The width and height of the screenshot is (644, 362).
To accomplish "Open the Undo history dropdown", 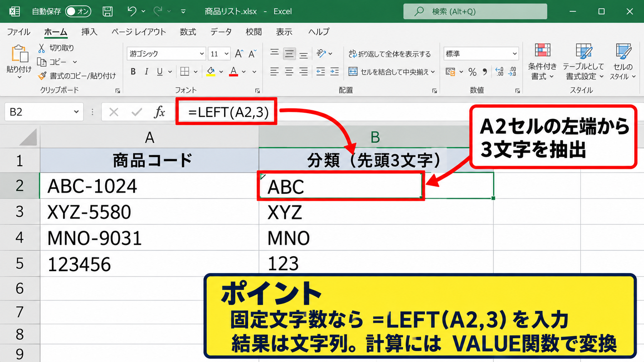I will (x=143, y=12).
